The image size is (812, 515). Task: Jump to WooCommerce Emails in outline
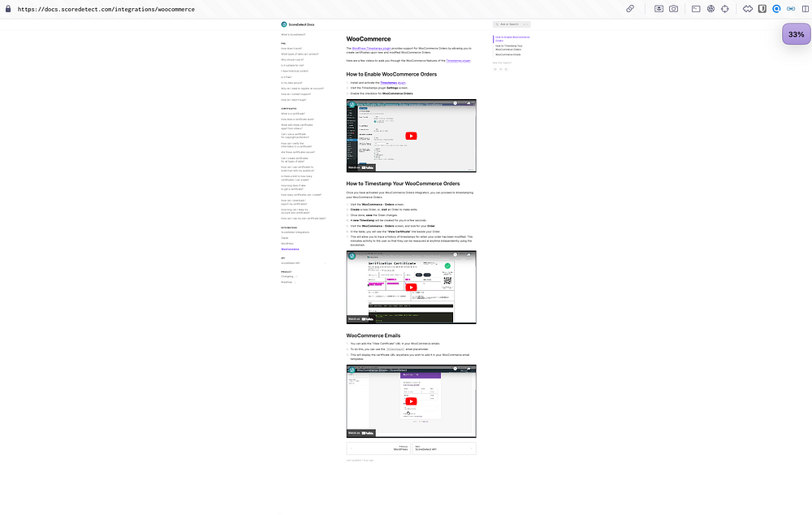pyautogui.click(x=508, y=54)
